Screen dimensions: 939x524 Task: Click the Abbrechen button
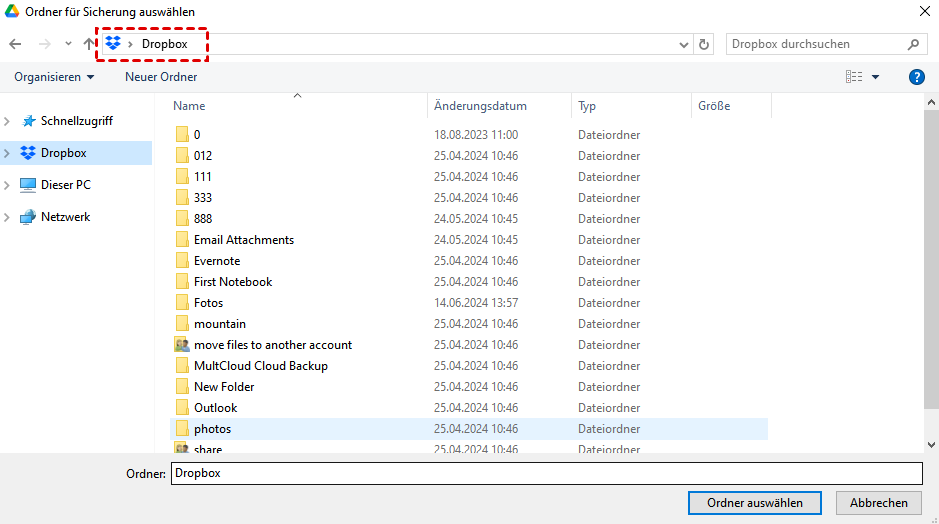(x=878, y=503)
